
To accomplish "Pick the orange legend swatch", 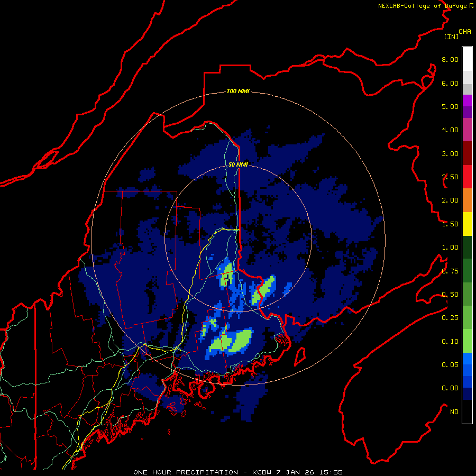I will (467, 200).
